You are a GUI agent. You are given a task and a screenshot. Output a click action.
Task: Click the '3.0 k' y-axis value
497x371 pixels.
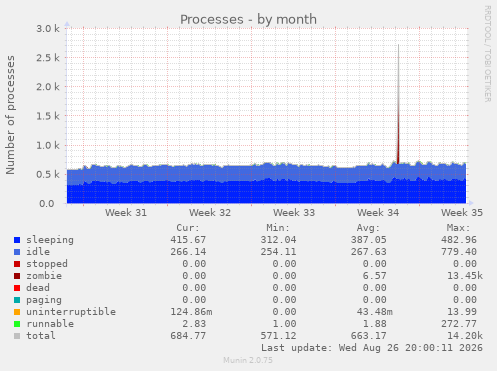pos(48,29)
